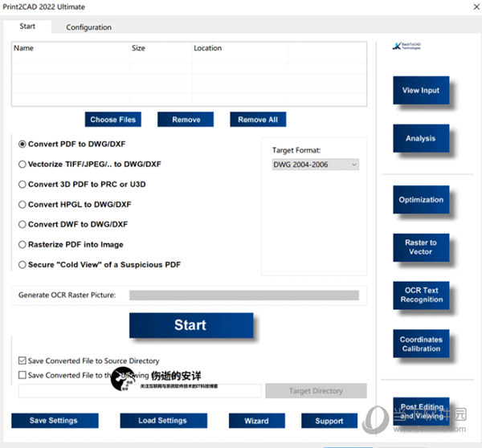Image resolution: width=482 pixels, height=448 pixels.
Task: Open the Optimization tool
Action: 421,200
